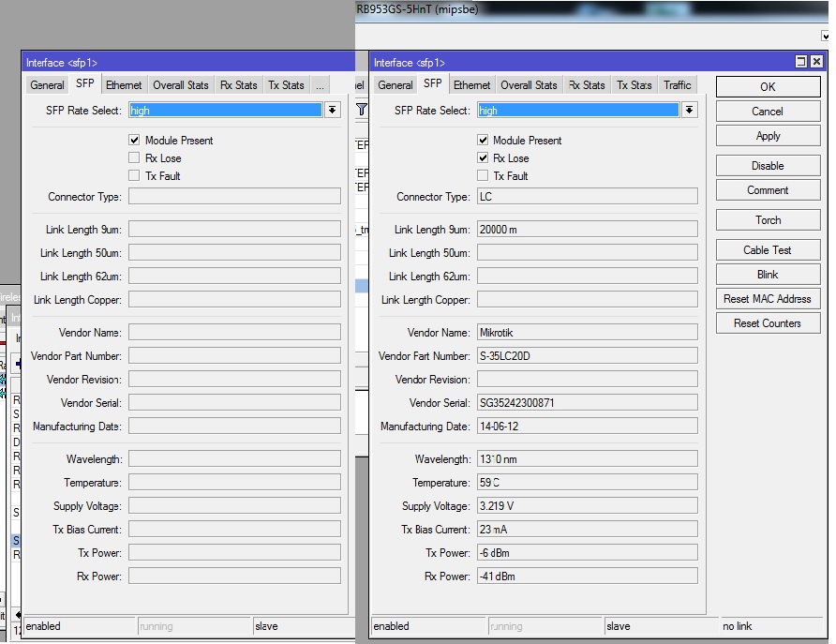Image resolution: width=836 pixels, height=644 pixels.
Task: Toggle Tx Fault in right window
Action: pyautogui.click(x=483, y=175)
